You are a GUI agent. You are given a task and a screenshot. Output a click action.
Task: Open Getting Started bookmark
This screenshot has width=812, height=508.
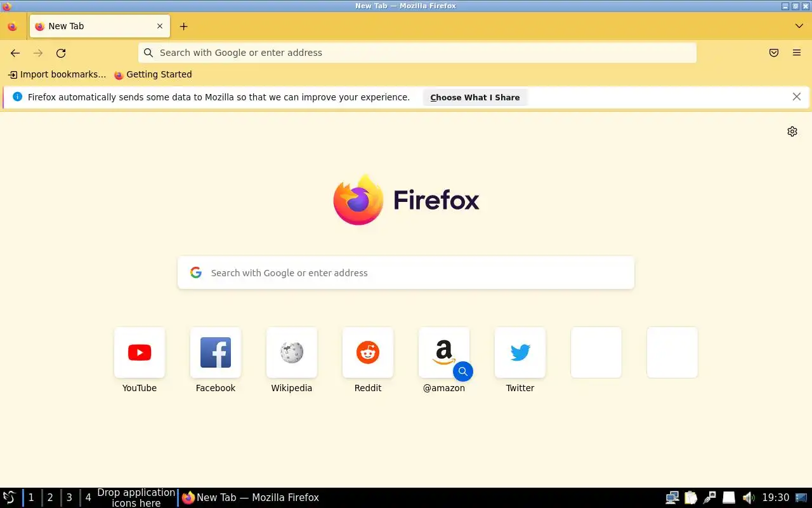(x=153, y=74)
